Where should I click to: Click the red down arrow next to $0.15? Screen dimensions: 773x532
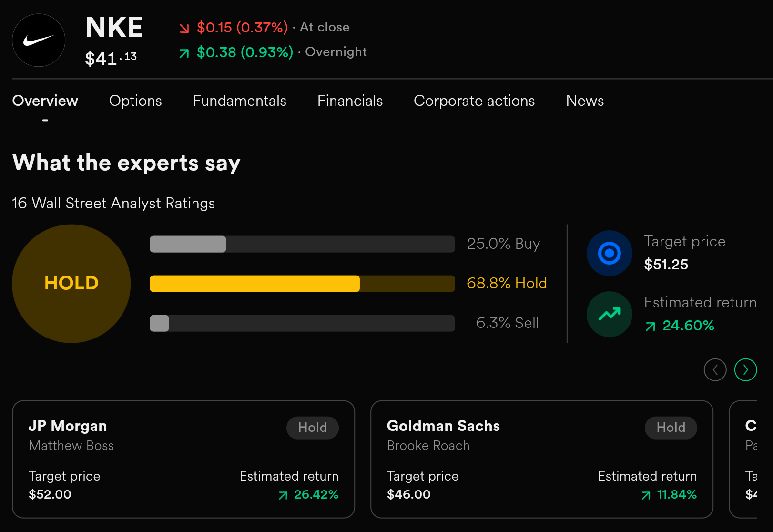coord(184,29)
